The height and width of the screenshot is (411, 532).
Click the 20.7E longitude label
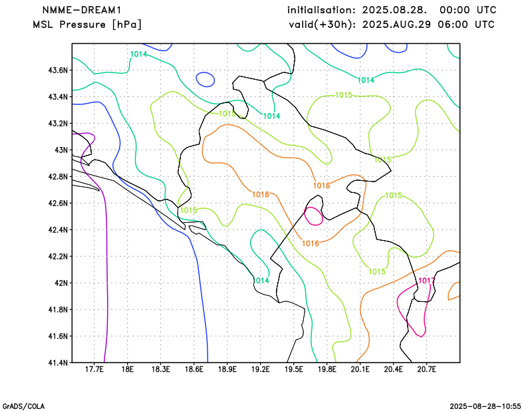coord(426,369)
